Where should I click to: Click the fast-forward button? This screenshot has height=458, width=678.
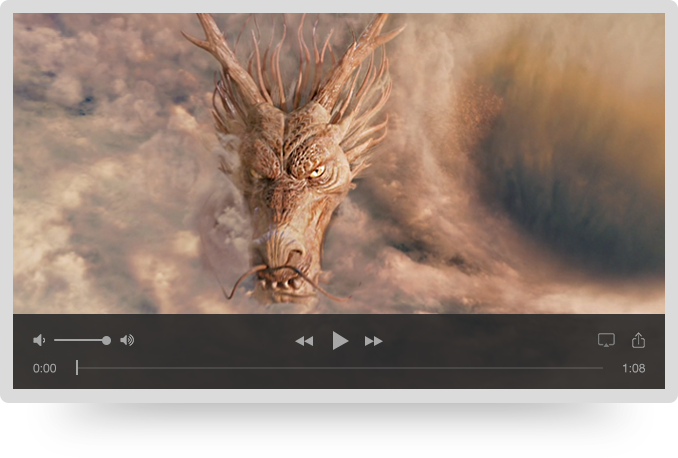(374, 341)
